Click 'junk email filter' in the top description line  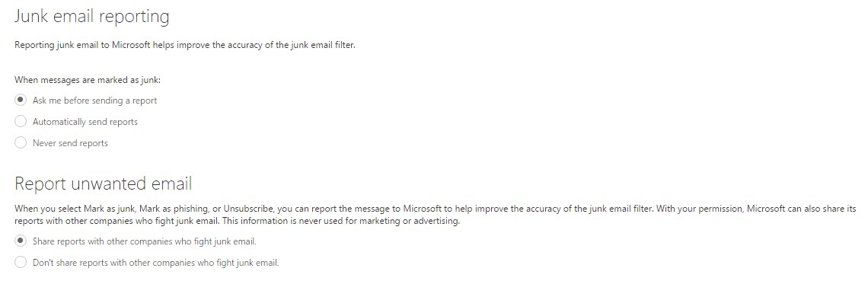click(x=323, y=45)
